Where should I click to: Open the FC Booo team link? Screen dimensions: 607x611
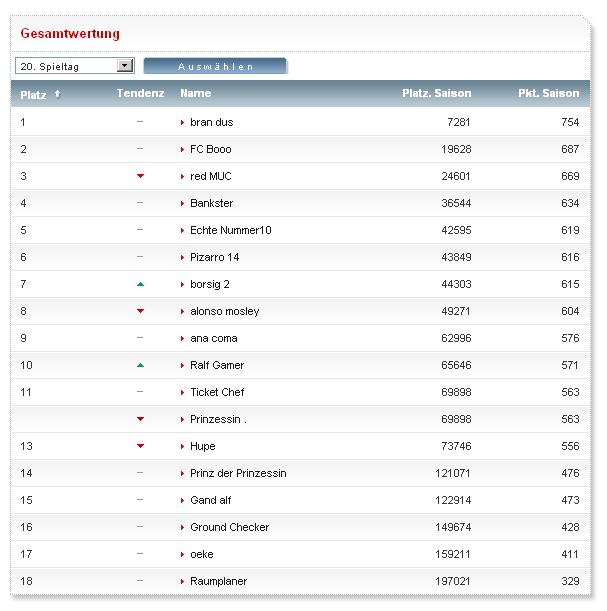(210, 149)
